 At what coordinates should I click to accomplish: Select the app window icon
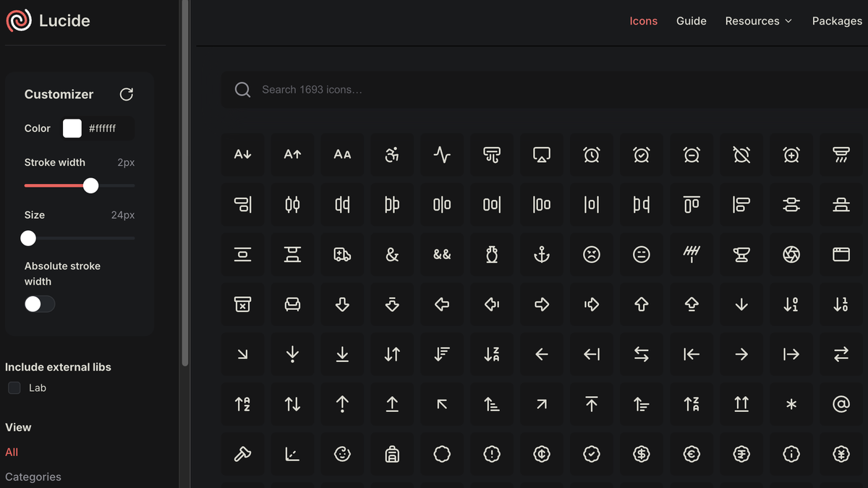point(841,254)
